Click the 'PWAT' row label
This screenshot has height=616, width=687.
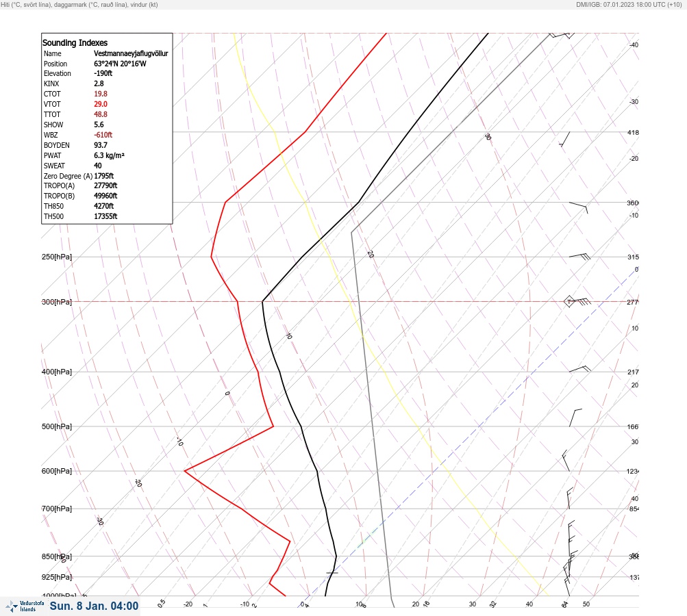[x=53, y=155]
